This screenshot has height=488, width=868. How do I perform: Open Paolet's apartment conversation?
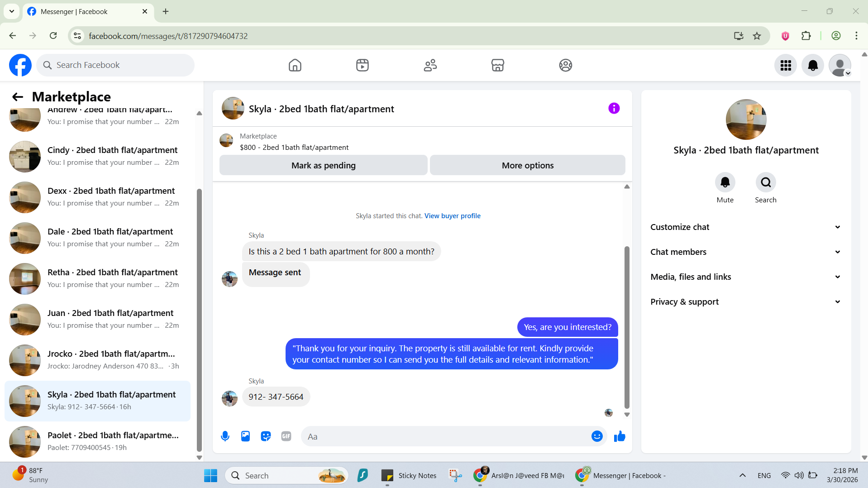click(97, 442)
